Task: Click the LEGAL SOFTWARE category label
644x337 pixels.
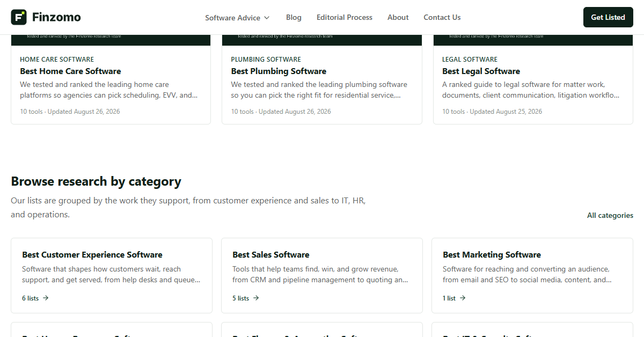Action: (470, 59)
